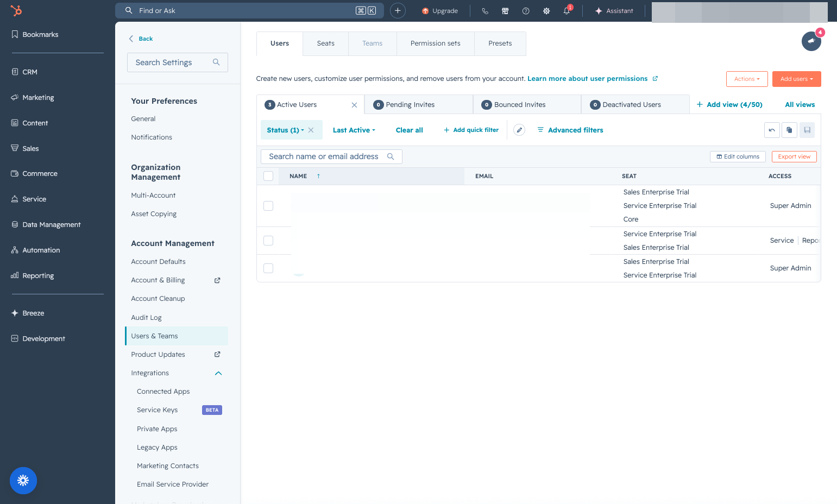Click Add quick filter
The image size is (837, 504).
click(471, 130)
